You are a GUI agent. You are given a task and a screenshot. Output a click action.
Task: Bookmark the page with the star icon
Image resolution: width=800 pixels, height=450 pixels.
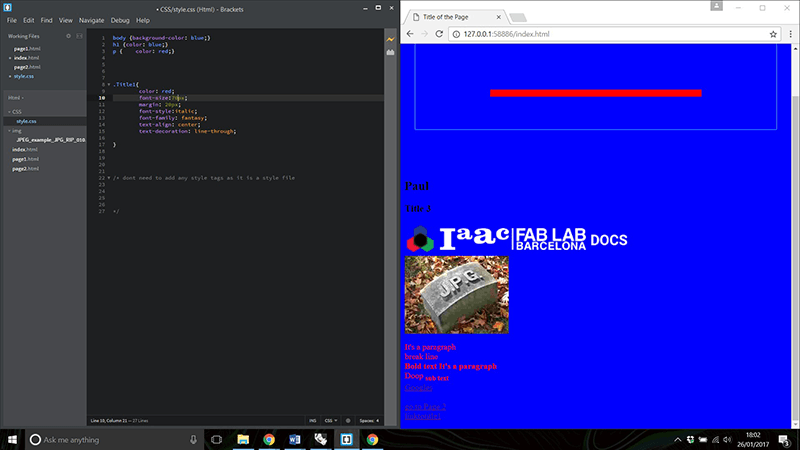coord(773,34)
